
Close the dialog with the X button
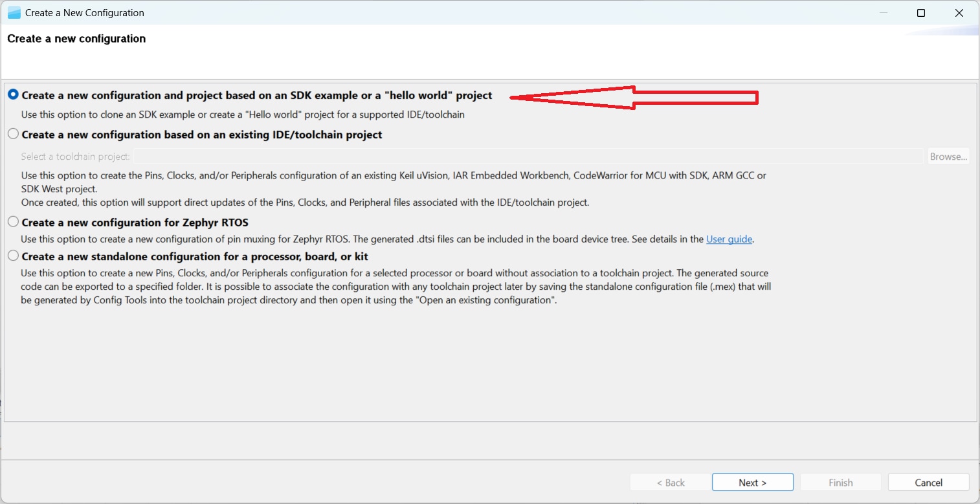959,12
